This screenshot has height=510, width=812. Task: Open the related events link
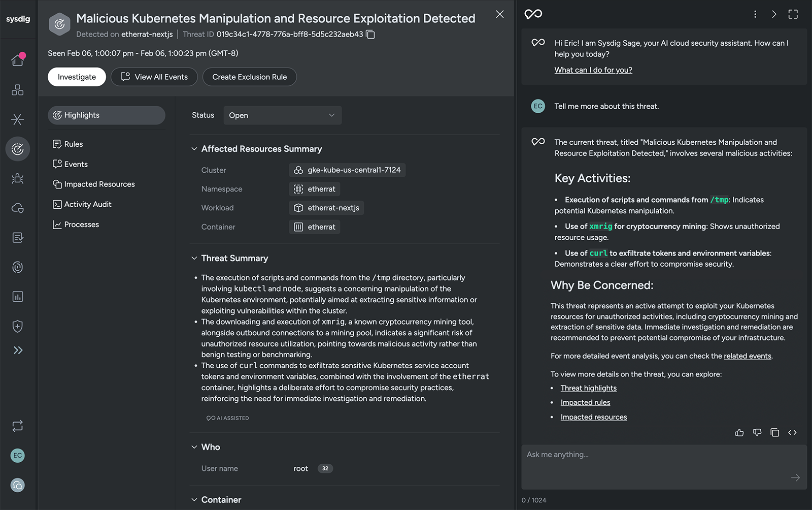747,356
